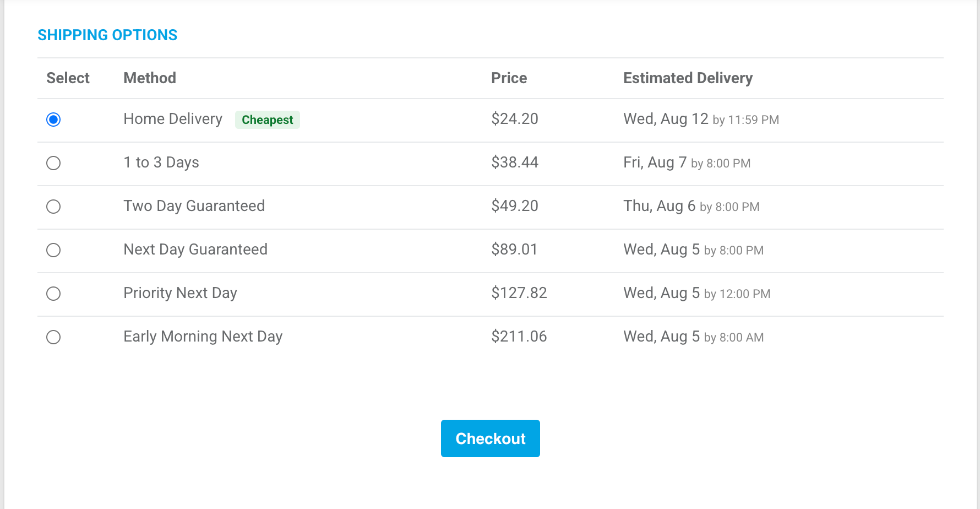The image size is (980, 509).
Task: Pick the Next Day Guaranteed radio button
Action: (53, 250)
